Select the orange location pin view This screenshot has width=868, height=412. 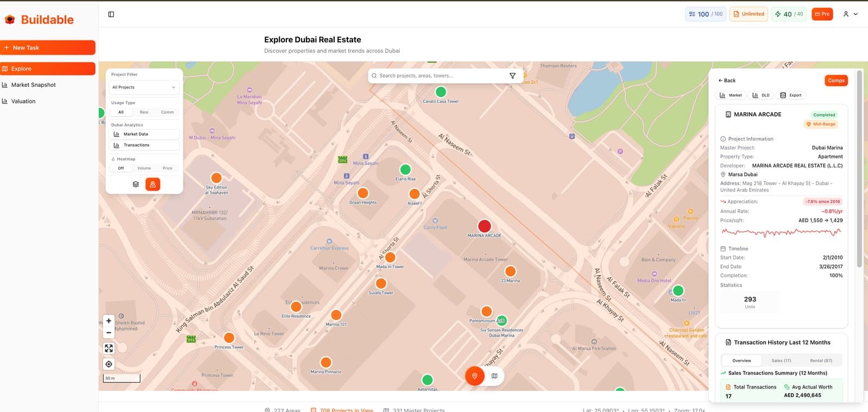(x=475, y=376)
